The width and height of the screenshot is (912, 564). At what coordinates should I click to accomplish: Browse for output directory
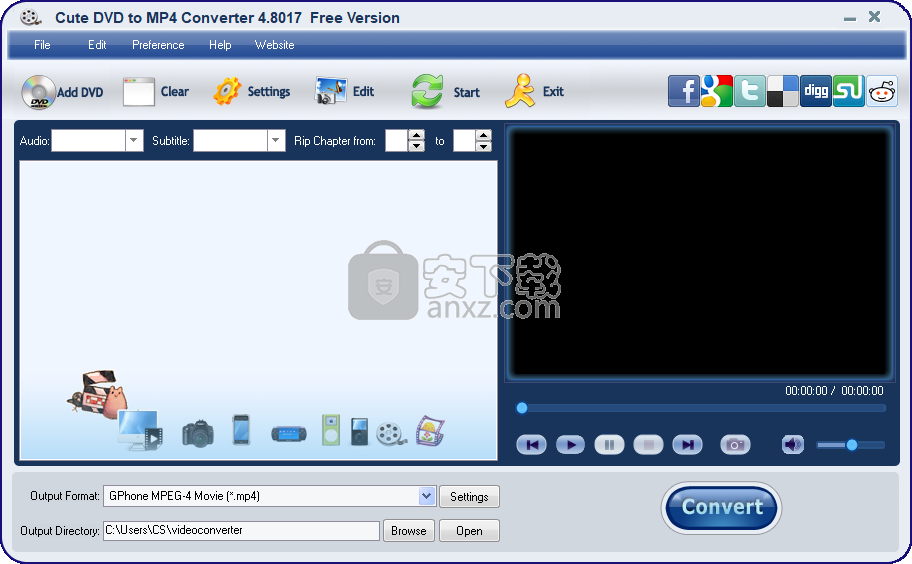pos(409,531)
